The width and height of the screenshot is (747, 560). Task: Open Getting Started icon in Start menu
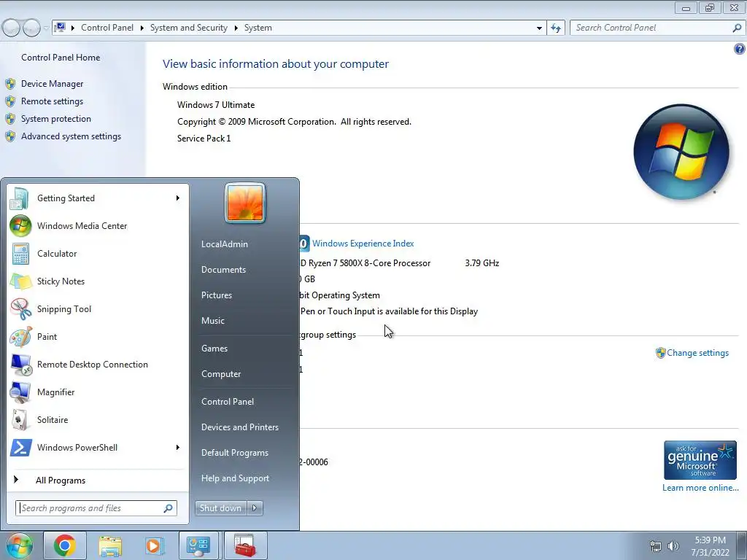(20, 198)
